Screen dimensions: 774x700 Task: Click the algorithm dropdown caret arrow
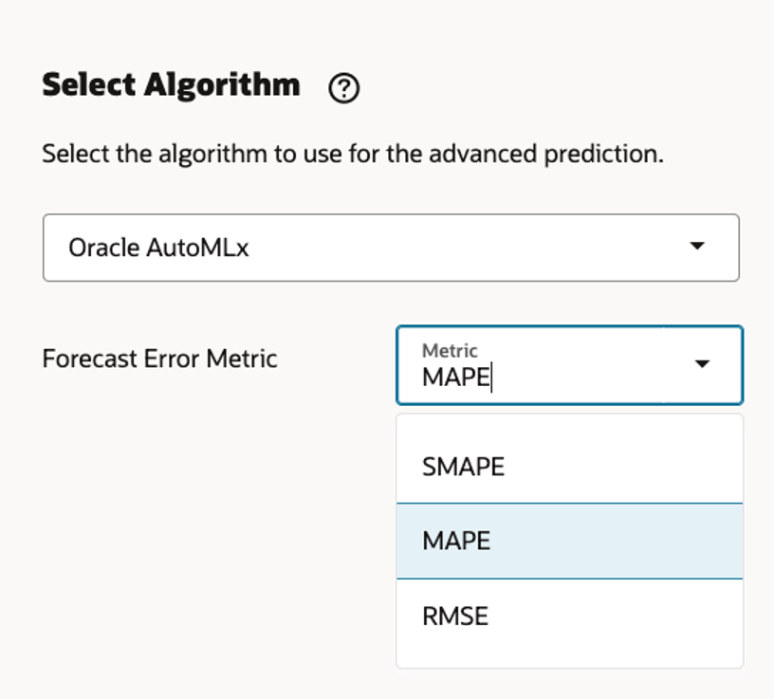point(697,247)
